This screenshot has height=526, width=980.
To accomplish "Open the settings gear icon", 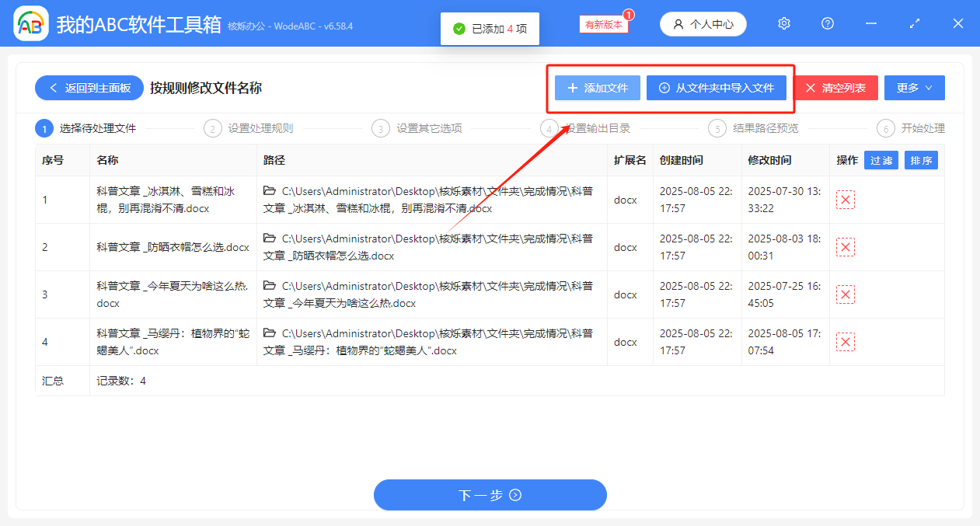I will pos(783,23).
